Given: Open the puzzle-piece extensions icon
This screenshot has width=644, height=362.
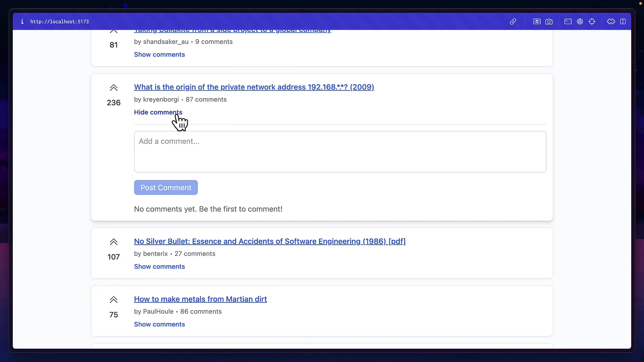Looking at the screenshot, I should pyautogui.click(x=611, y=21).
